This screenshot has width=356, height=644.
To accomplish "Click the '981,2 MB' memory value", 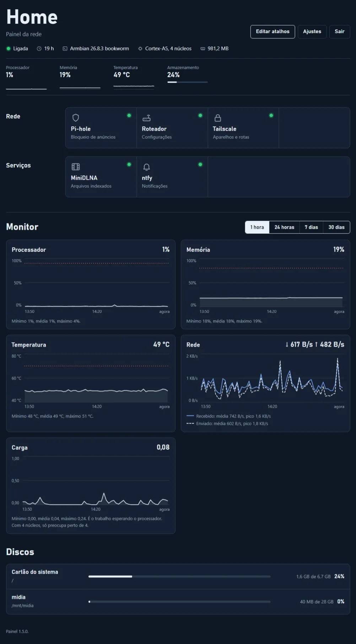I will click(218, 49).
